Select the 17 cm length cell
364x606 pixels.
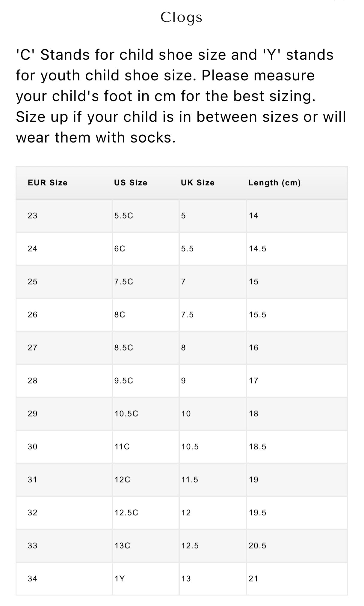253,381
